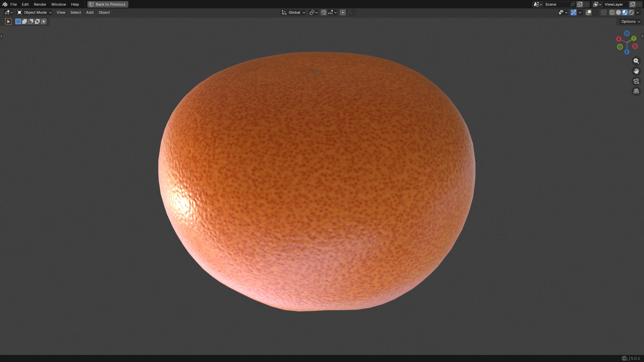The width and height of the screenshot is (644, 362).
Task: Expand the Options dropdown
Action: 631,21
